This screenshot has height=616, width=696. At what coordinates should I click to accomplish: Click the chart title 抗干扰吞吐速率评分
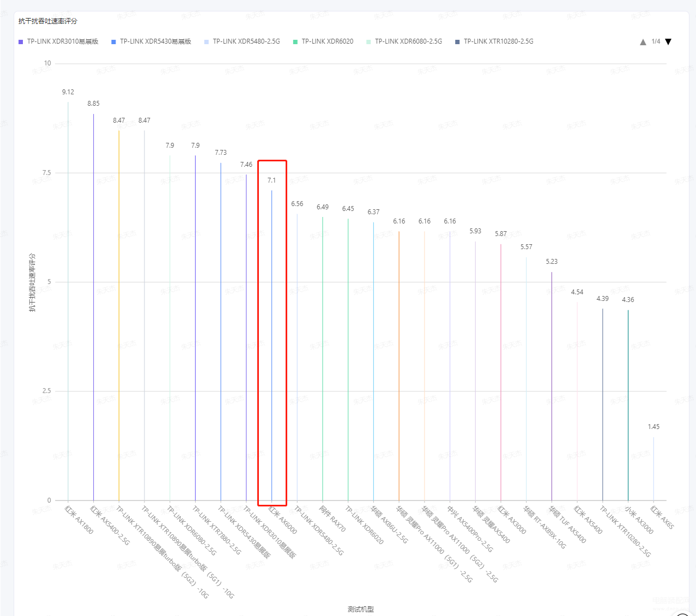click(48, 21)
